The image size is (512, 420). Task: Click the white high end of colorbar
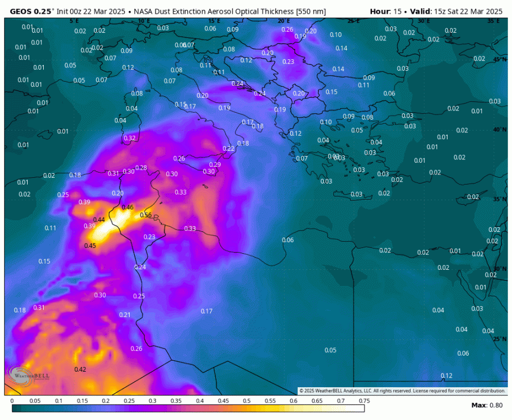coord(357,408)
